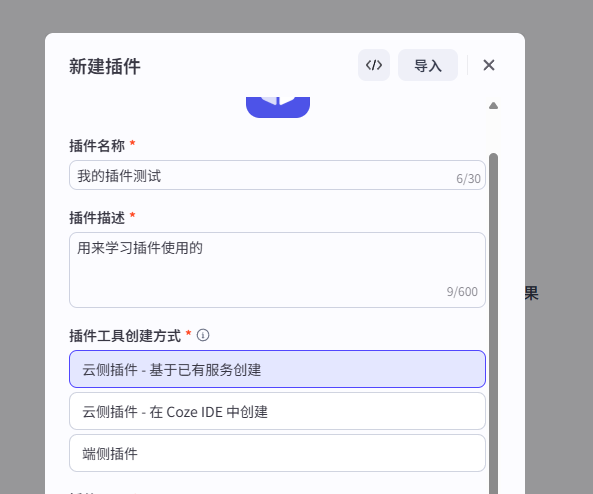The width and height of the screenshot is (593, 494).
Task: Click the scroll-up arrow in dialog
Action: coord(493,106)
